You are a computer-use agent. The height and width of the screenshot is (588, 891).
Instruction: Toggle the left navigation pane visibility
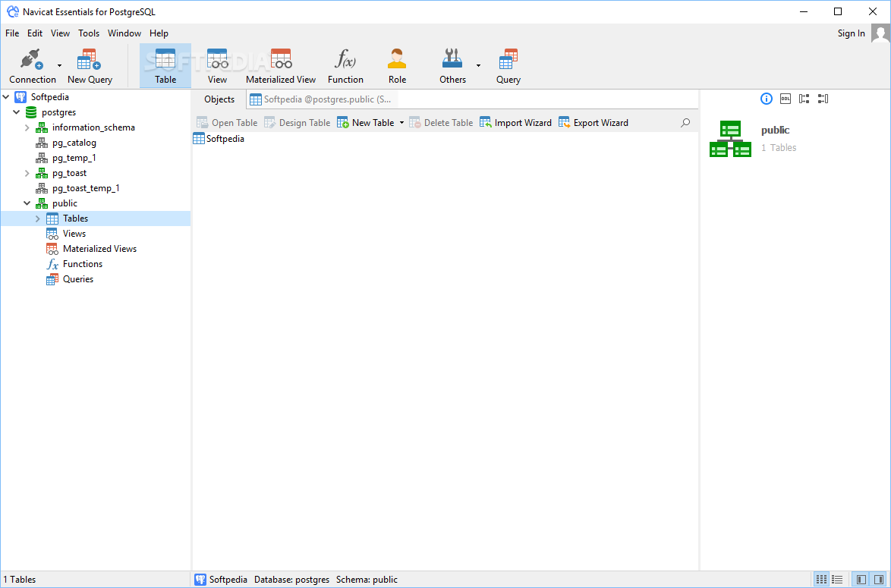point(861,580)
